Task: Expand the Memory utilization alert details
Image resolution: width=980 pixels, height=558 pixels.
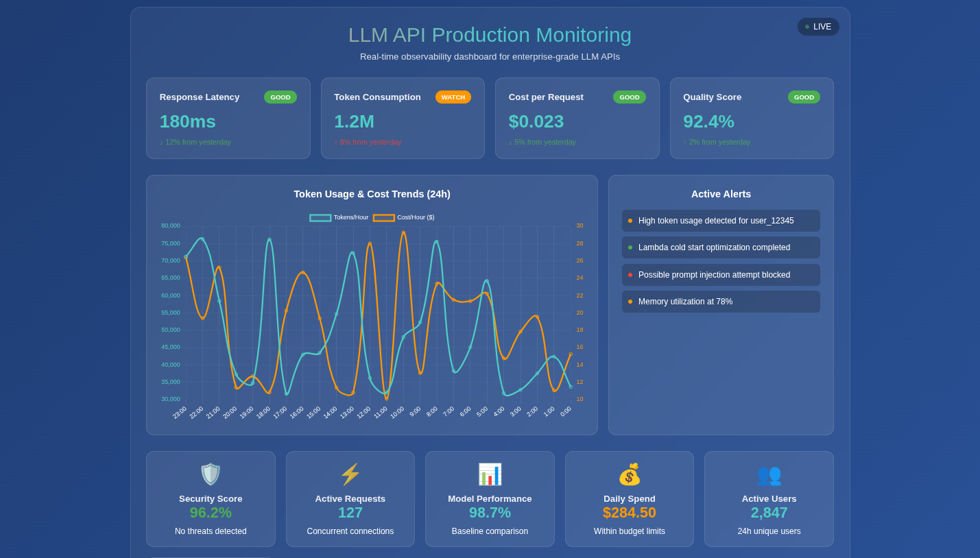Action: [x=721, y=301]
